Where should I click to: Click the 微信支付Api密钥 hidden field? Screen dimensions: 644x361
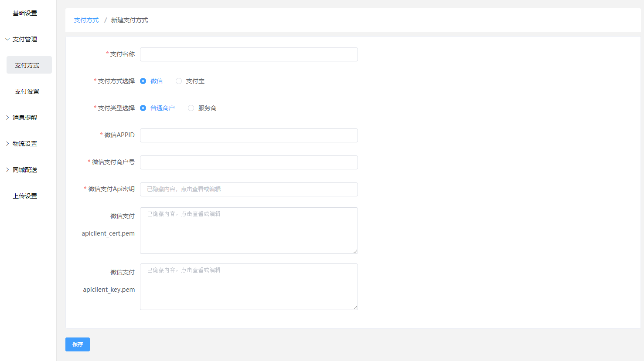[249, 189]
